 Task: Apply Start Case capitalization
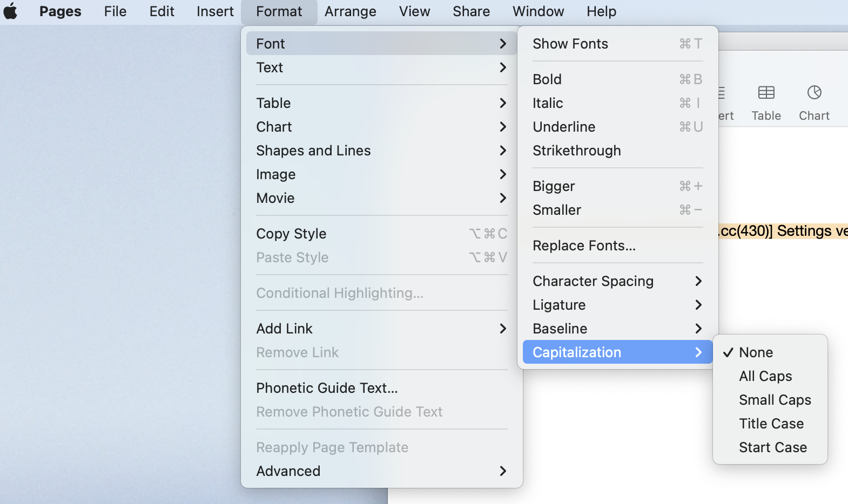pyautogui.click(x=772, y=447)
